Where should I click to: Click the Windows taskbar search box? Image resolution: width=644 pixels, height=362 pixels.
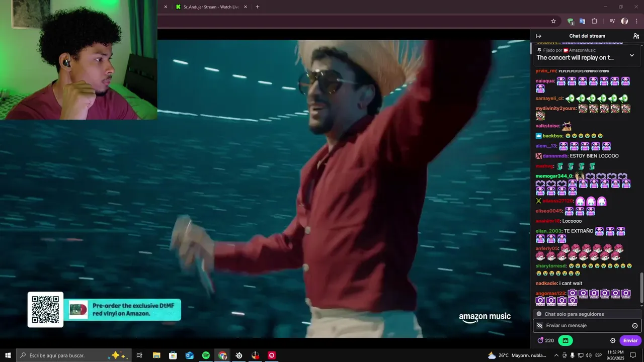(x=73, y=355)
